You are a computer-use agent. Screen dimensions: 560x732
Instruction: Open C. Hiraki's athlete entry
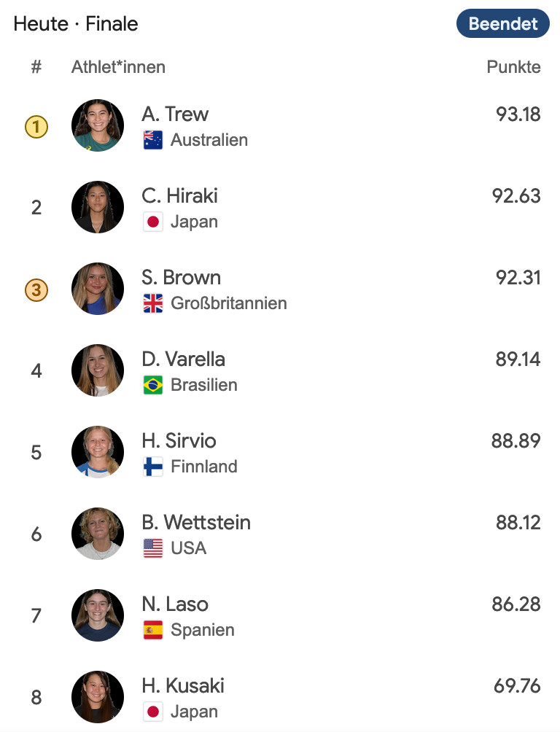point(179,196)
